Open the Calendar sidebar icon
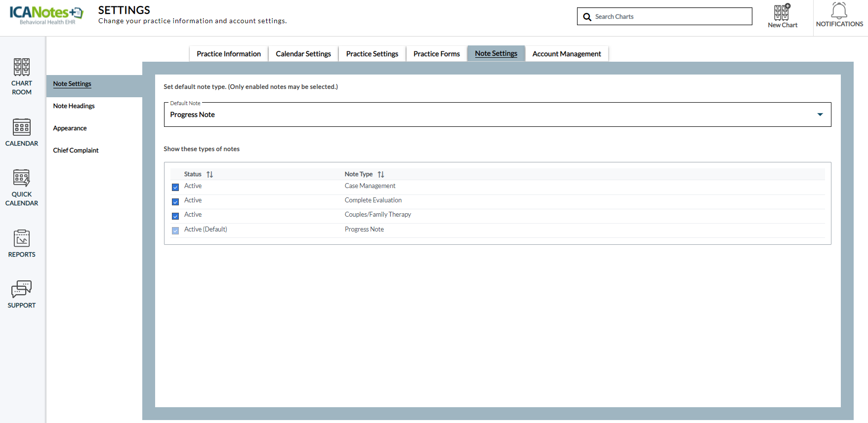 pyautogui.click(x=22, y=127)
